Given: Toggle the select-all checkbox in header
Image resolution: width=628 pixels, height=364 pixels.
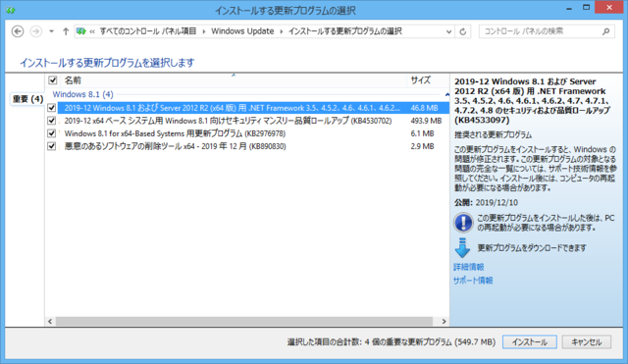Looking at the screenshot, I should click(x=52, y=80).
